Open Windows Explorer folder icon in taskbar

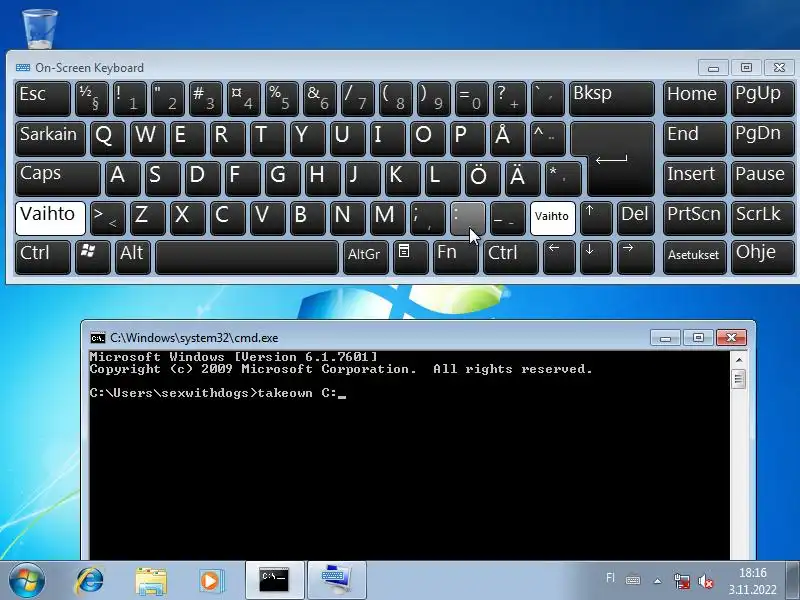pyautogui.click(x=151, y=581)
